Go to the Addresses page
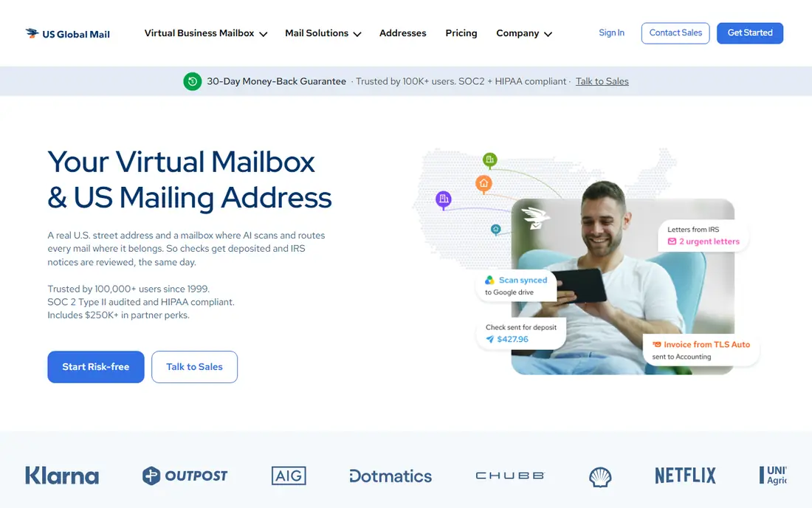812x508 pixels. coord(402,33)
